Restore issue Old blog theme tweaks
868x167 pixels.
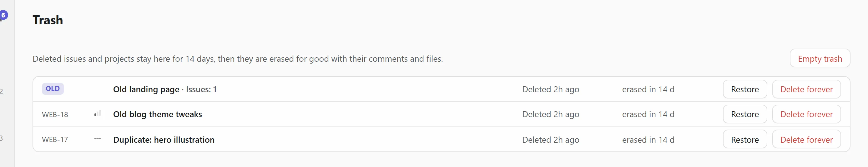[745, 114]
